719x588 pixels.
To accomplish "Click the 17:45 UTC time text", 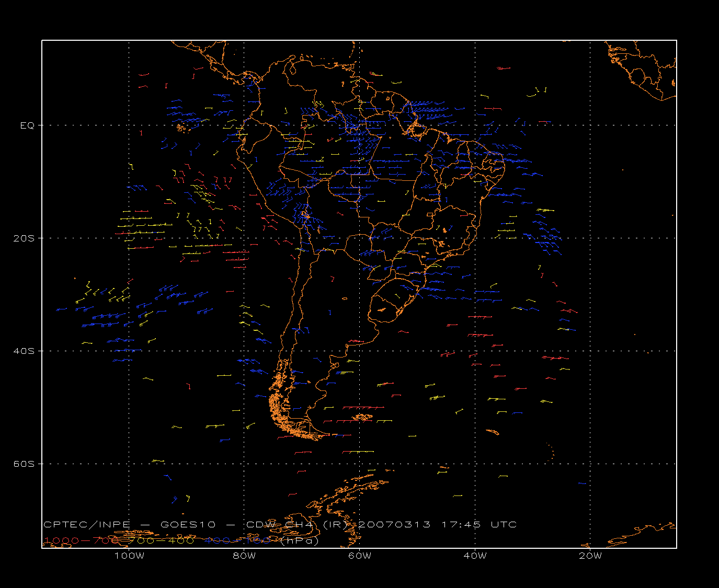I will coord(480,524).
